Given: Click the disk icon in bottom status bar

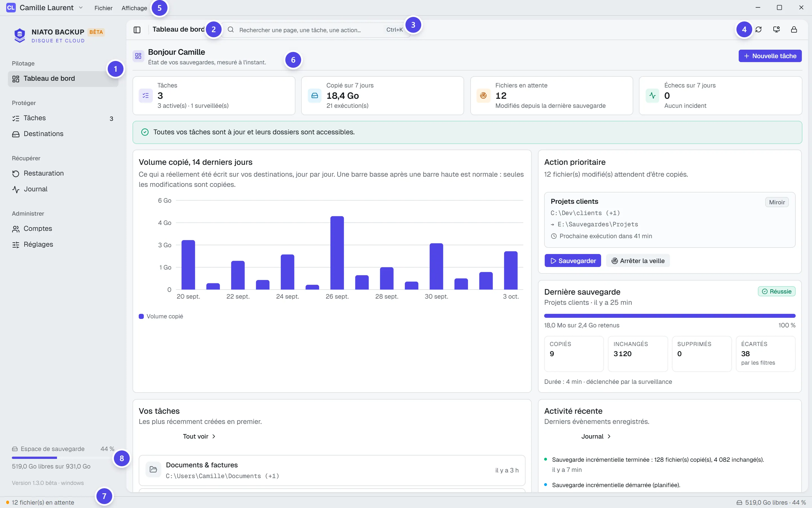Looking at the screenshot, I should pos(739,503).
